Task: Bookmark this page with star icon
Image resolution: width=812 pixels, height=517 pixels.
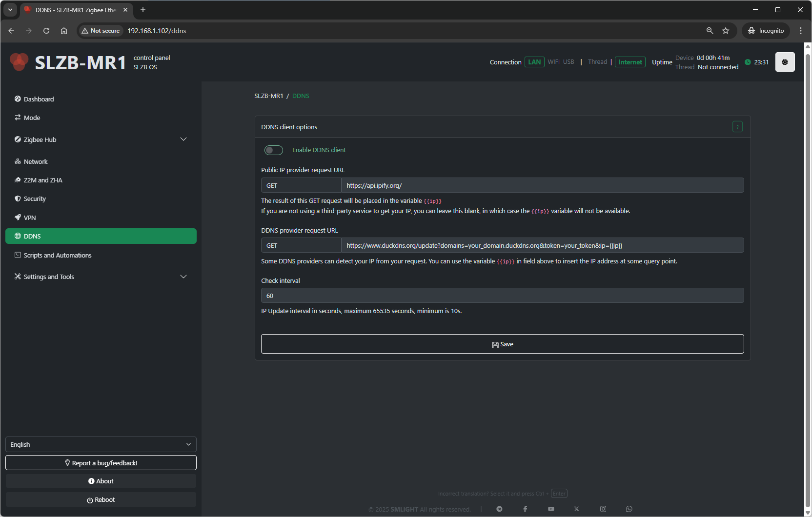Action: coord(726,31)
